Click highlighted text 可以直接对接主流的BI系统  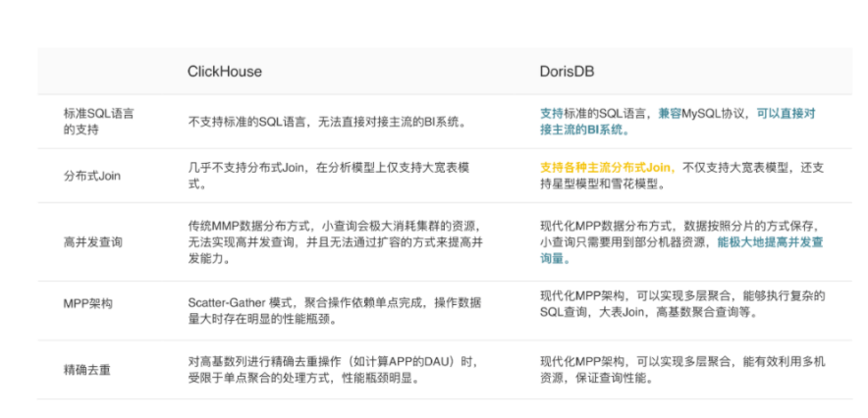678,122
